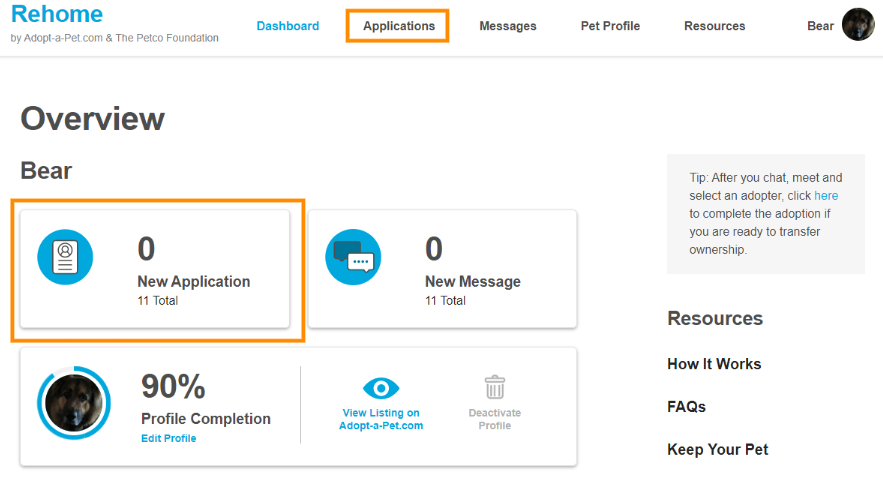This screenshot has width=883, height=491.
Task: Click the chat bubbles message icon
Action: (353, 257)
